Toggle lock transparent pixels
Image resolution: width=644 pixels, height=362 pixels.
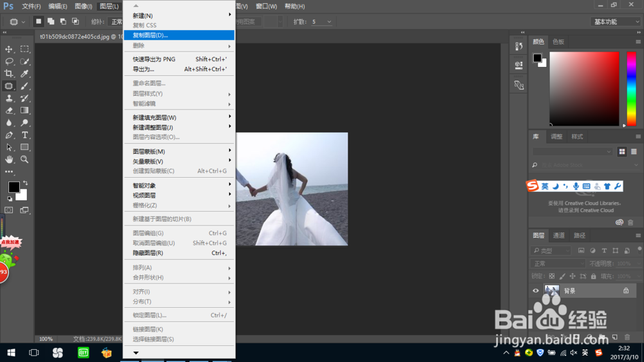(552, 276)
